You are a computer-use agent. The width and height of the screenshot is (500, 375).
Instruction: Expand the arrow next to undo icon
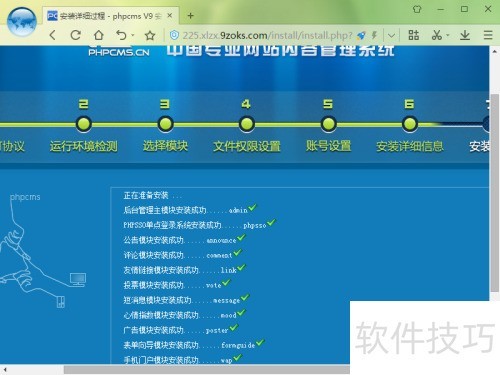133,35
